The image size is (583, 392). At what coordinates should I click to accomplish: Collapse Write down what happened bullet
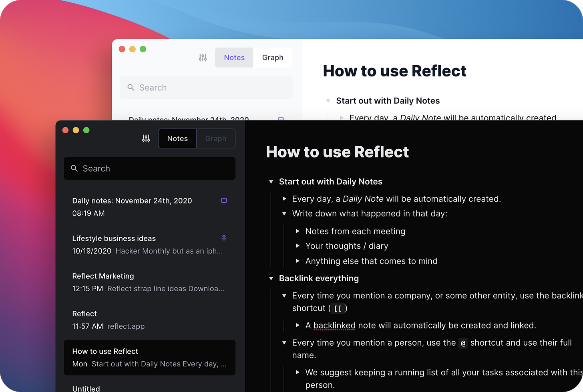[x=284, y=214]
